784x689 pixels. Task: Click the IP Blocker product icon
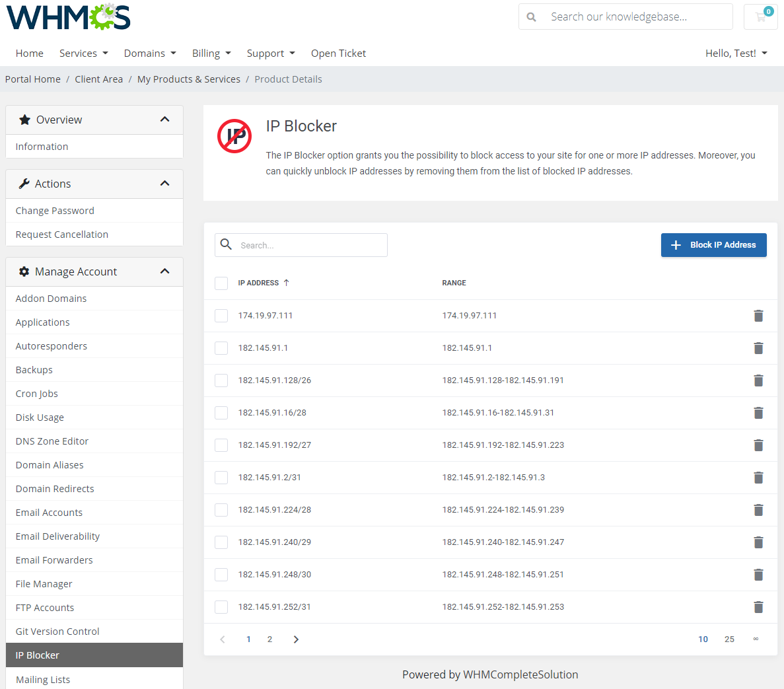pyautogui.click(x=234, y=136)
